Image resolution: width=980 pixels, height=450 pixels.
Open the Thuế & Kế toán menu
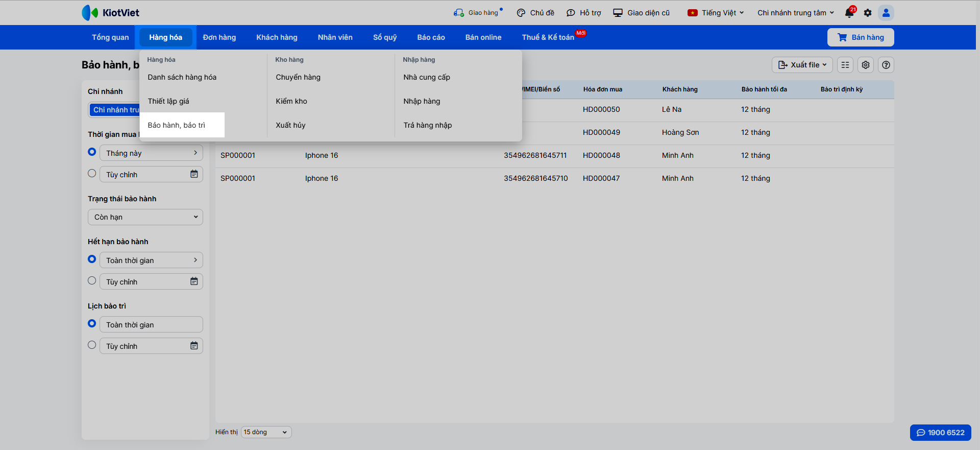coord(548,37)
